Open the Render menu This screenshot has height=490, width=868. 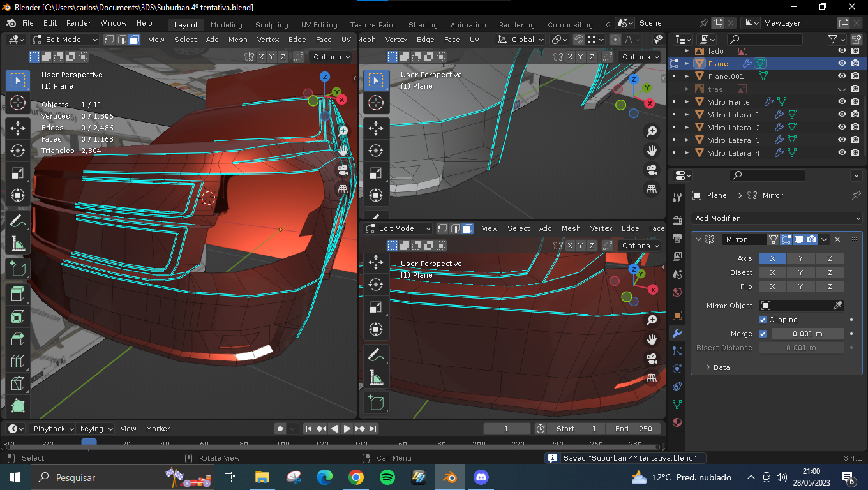coord(79,23)
